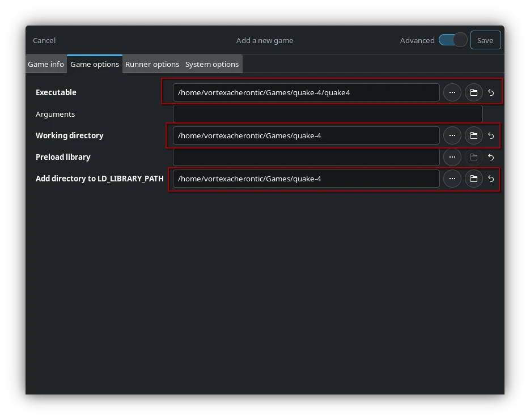Toggle the Advanced switch off
530x420 pixels.
click(452, 40)
